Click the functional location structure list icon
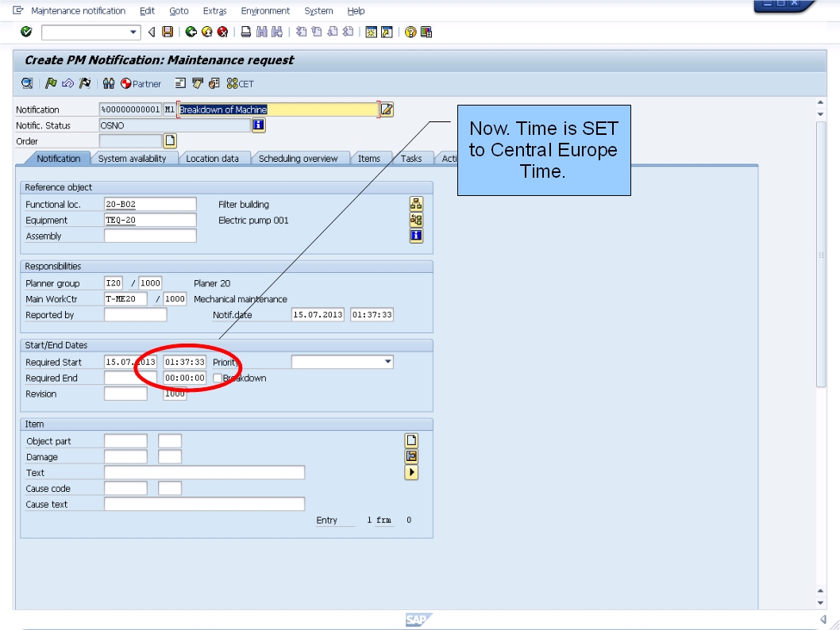The height and width of the screenshot is (630, 840). click(x=416, y=204)
